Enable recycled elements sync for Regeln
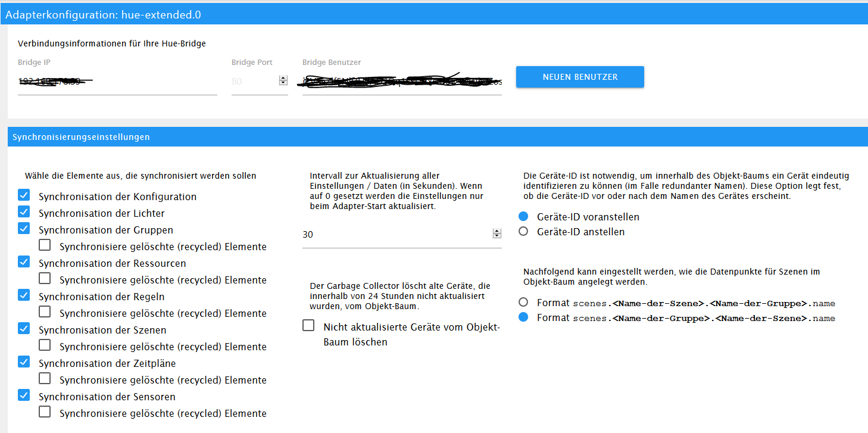The image size is (868, 433). 45,312
